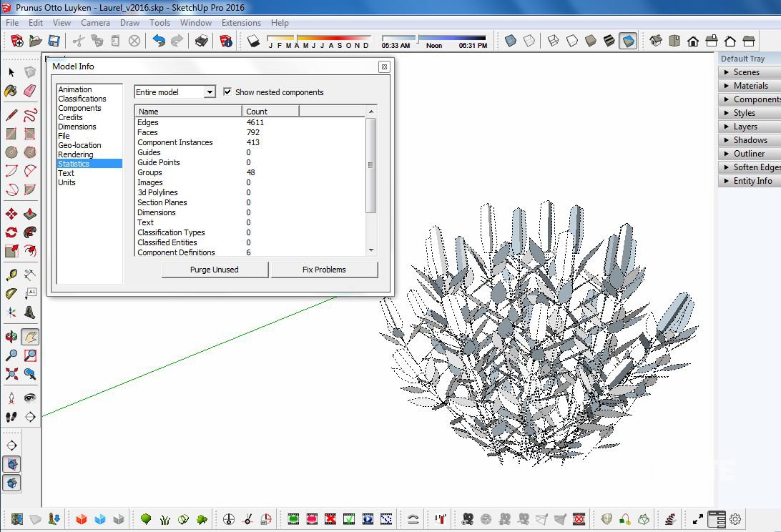
Task: Uncheck Show nested components
Action: [227, 92]
